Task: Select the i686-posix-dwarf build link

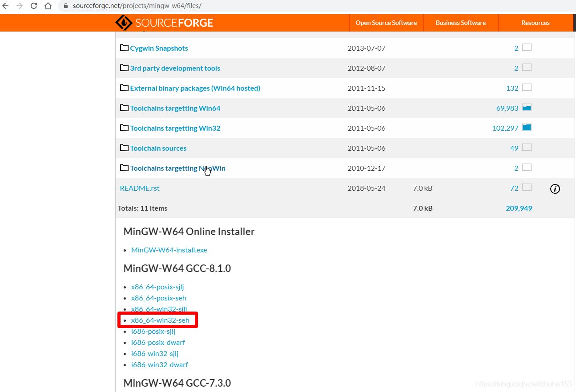Action: pyautogui.click(x=158, y=342)
